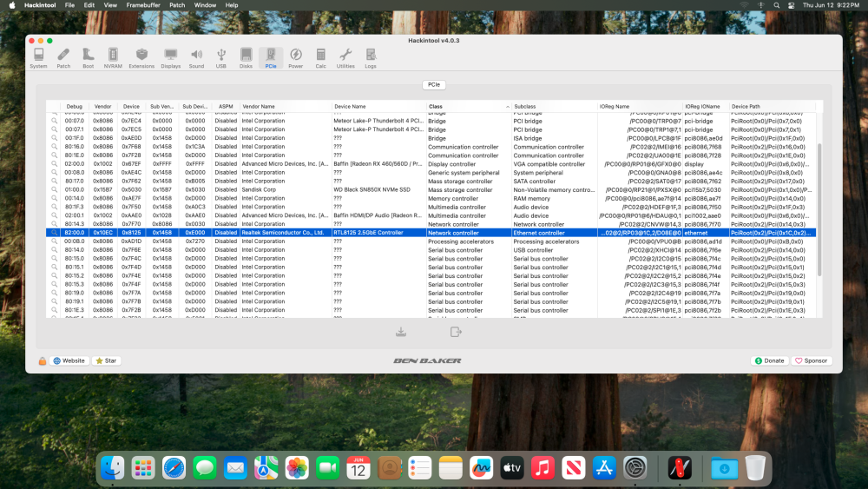The image size is (868, 489).
Task: Click the magnifier icon for row 02:00.0
Action: (x=54, y=164)
